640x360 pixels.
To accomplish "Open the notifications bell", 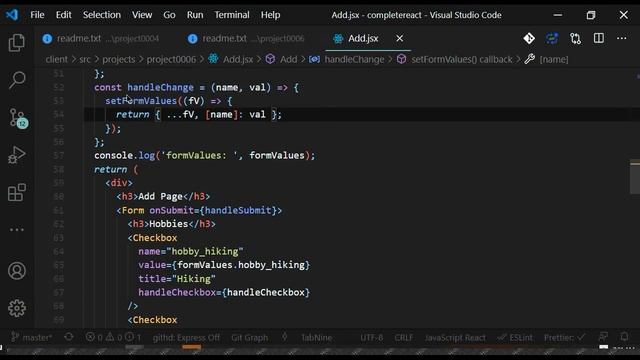I will pos(624,337).
